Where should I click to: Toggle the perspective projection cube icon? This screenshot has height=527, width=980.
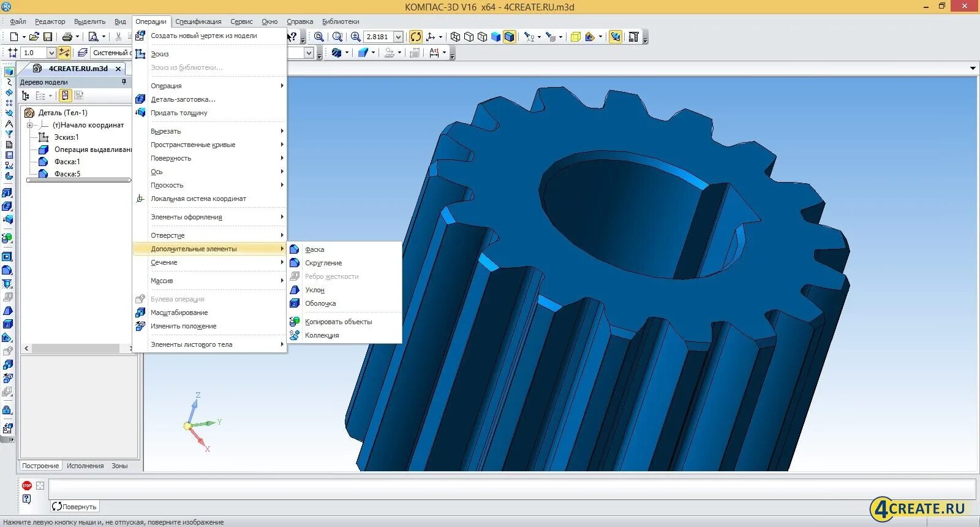point(575,37)
